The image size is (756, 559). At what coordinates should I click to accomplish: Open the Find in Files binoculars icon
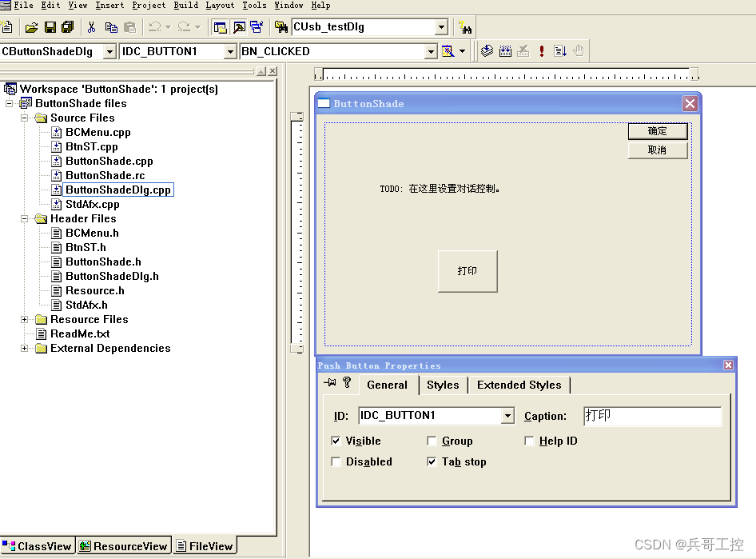281,26
